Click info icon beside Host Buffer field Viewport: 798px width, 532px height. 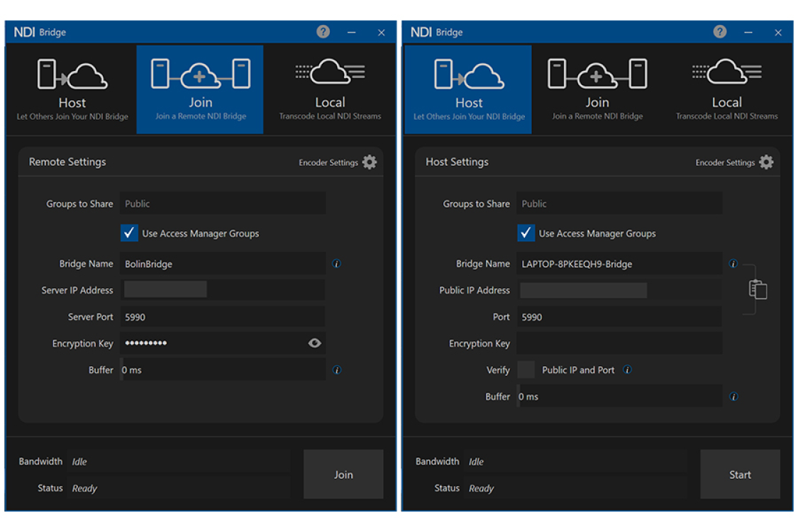[733, 397]
